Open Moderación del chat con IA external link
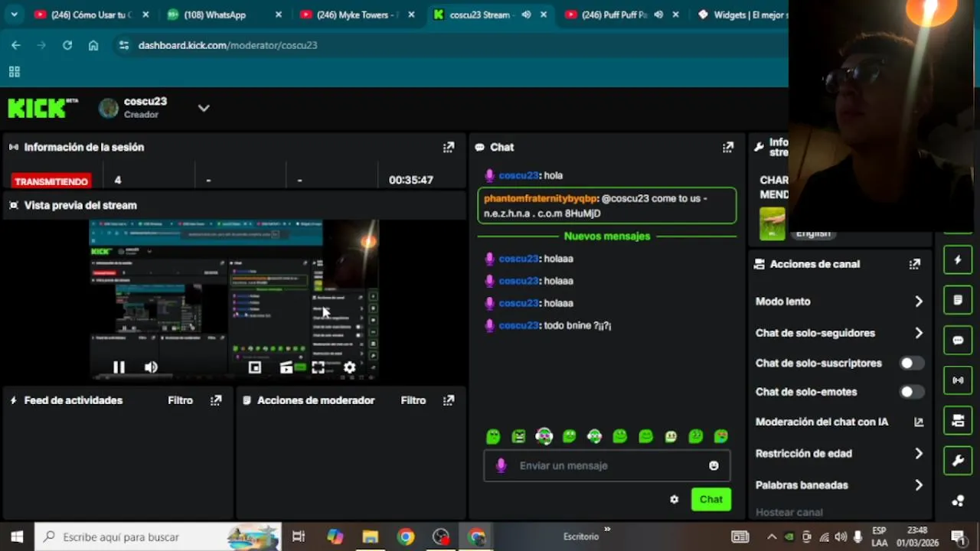Image resolution: width=980 pixels, height=551 pixels. tap(919, 422)
